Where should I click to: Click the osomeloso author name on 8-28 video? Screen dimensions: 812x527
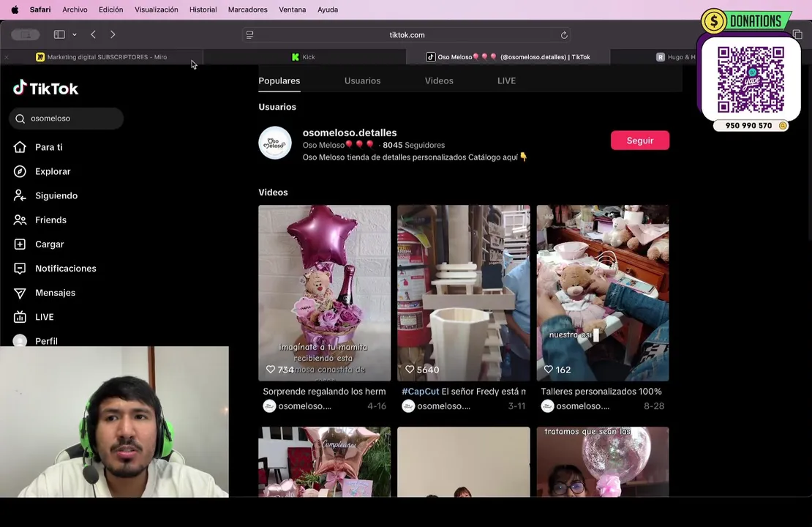582,406
